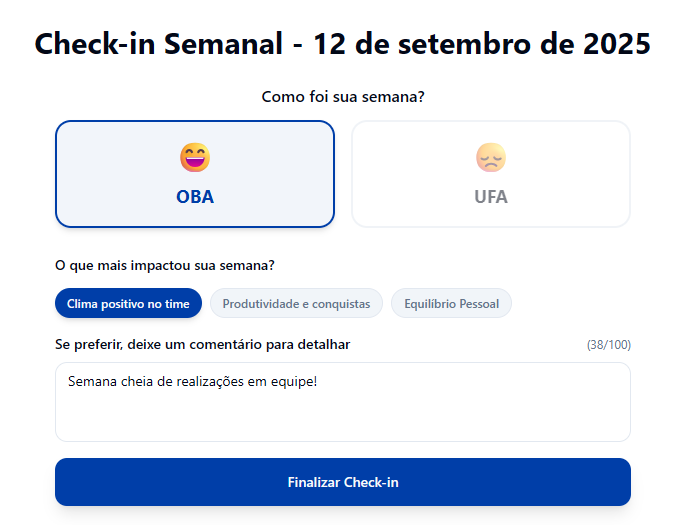Click the OBA label text
The width and height of the screenshot is (695, 525).
coord(195,197)
